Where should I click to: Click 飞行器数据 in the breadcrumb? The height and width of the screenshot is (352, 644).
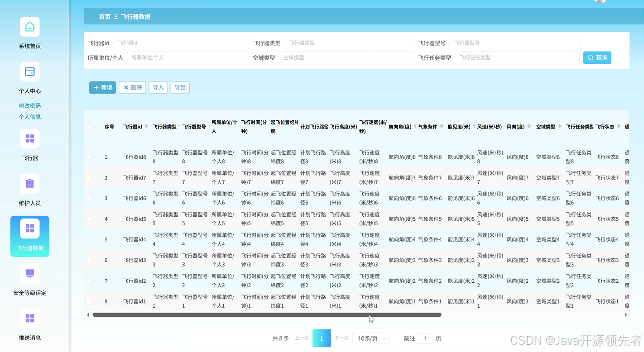tap(136, 17)
